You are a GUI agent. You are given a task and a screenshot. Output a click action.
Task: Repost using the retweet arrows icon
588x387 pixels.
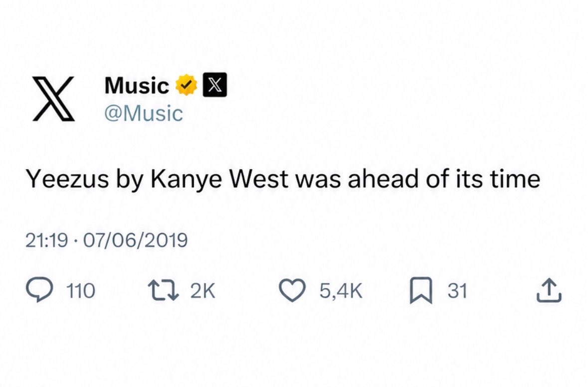[x=163, y=291]
